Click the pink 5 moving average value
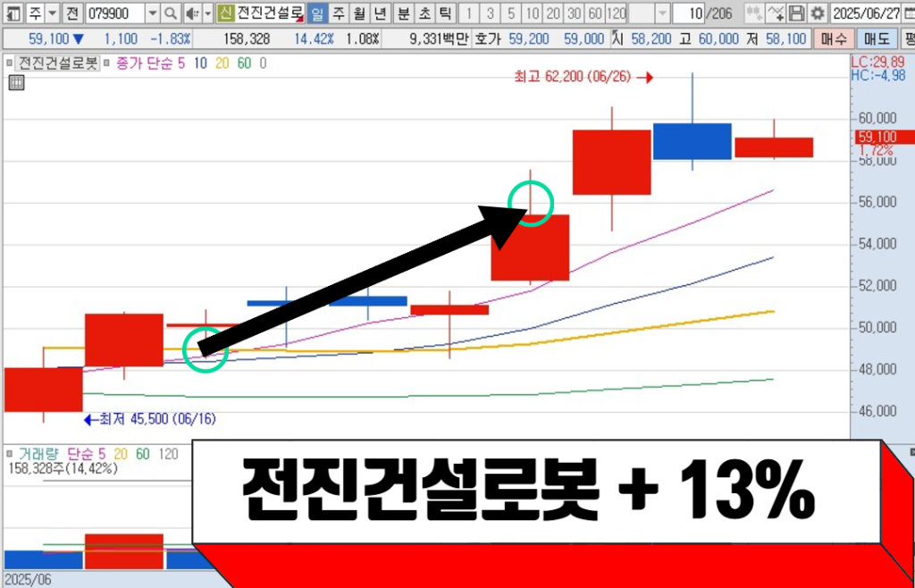The width and height of the screenshot is (915, 588). [180, 63]
